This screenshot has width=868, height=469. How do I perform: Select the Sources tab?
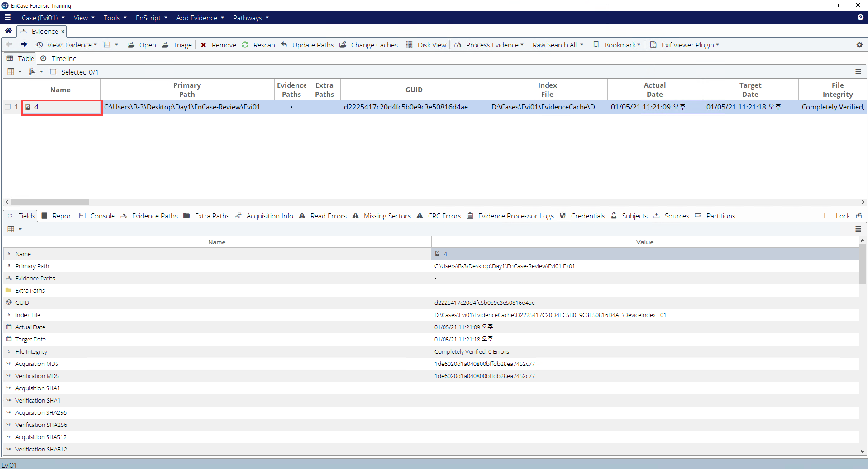point(671,216)
